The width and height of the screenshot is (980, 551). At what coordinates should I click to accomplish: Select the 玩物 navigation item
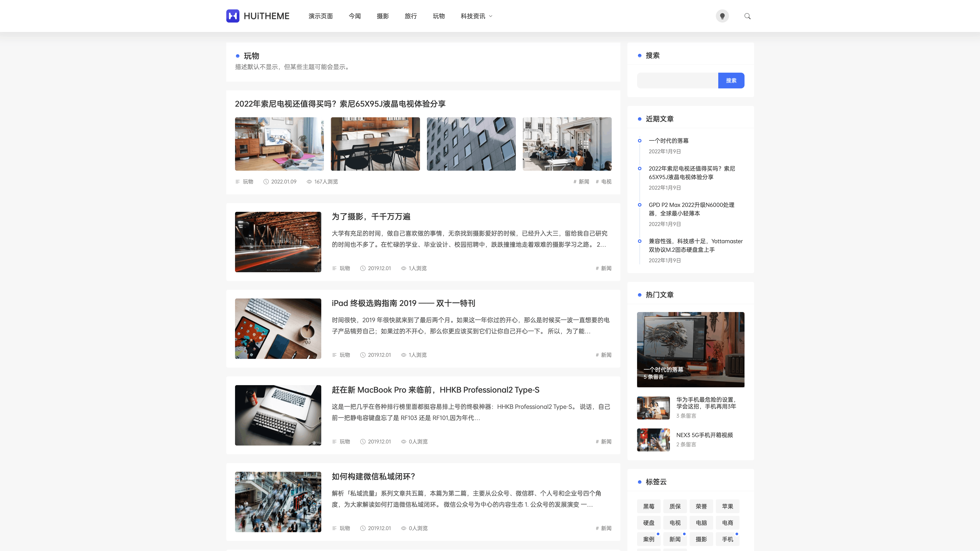[439, 16]
